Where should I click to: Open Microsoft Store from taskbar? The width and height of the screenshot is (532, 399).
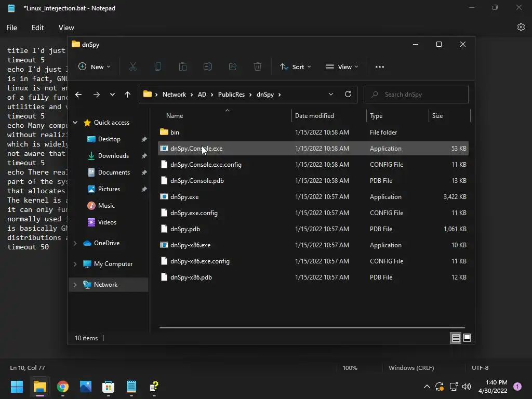[x=108, y=387]
